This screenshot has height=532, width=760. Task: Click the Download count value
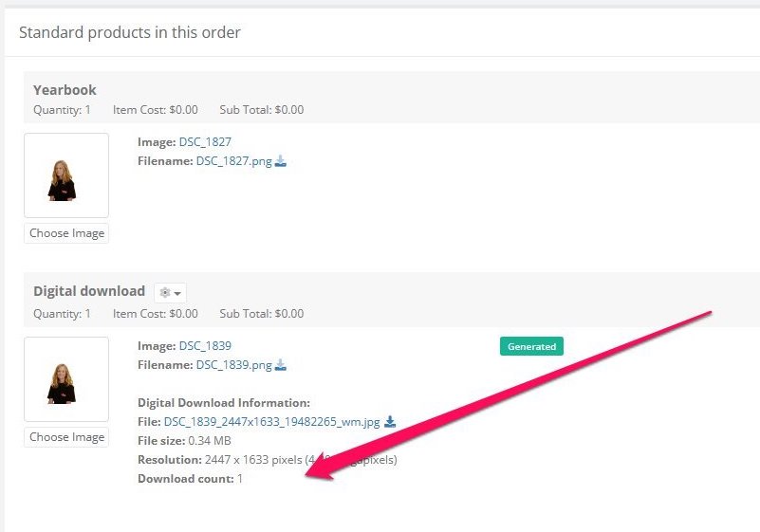(x=239, y=479)
